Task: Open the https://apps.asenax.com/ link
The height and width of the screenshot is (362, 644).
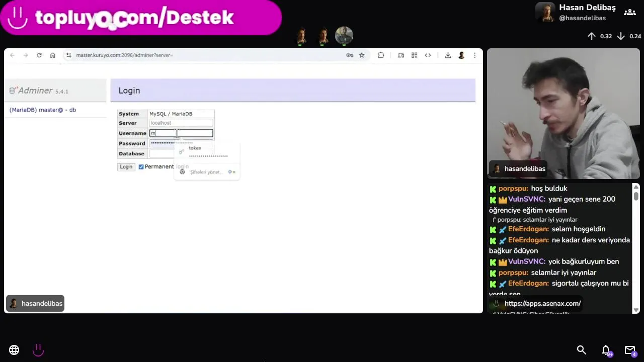Action: [542, 304]
